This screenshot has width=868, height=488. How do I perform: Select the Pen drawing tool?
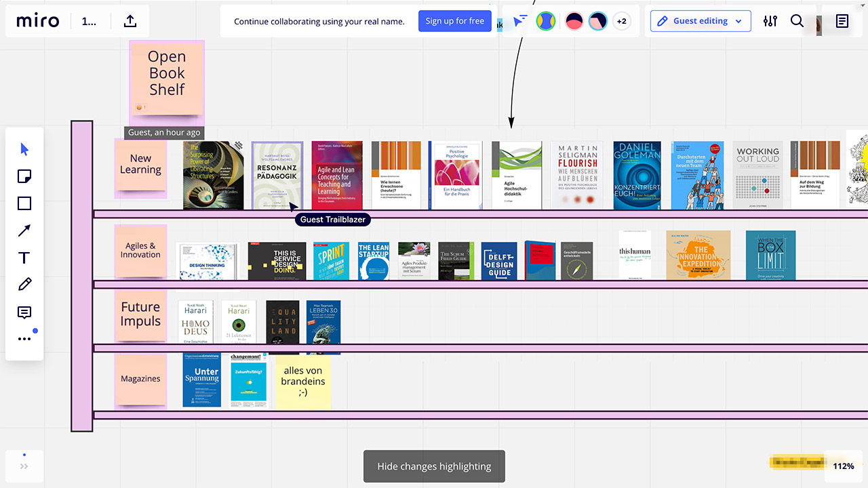[x=24, y=285]
